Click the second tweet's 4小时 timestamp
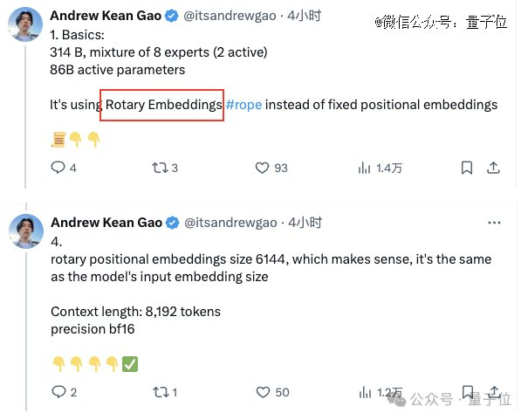 [x=305, y=223]
